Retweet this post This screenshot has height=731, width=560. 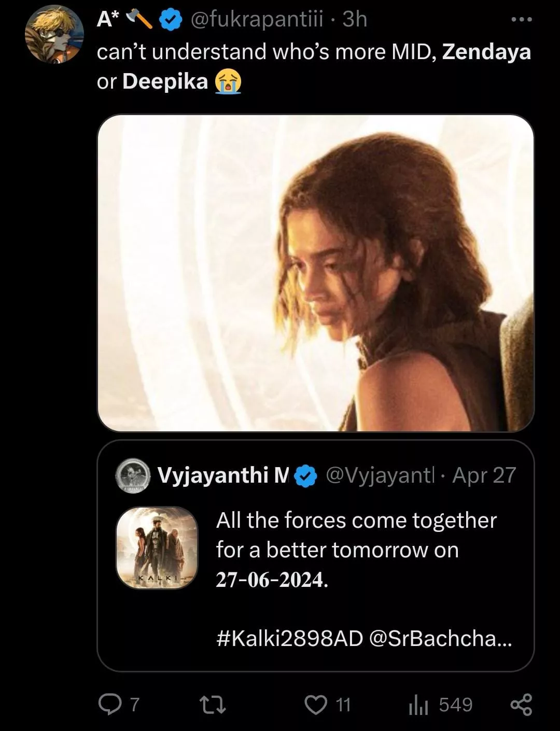tap(213, 705)
